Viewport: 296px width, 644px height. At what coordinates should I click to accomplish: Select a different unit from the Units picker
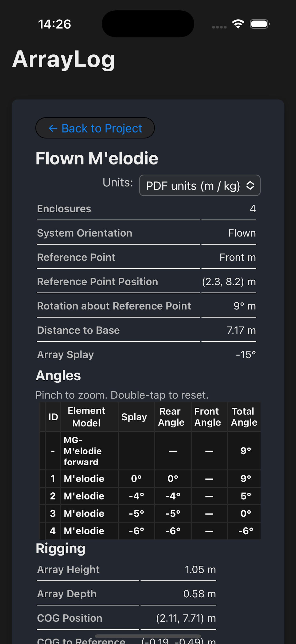[x=199, y=185]
